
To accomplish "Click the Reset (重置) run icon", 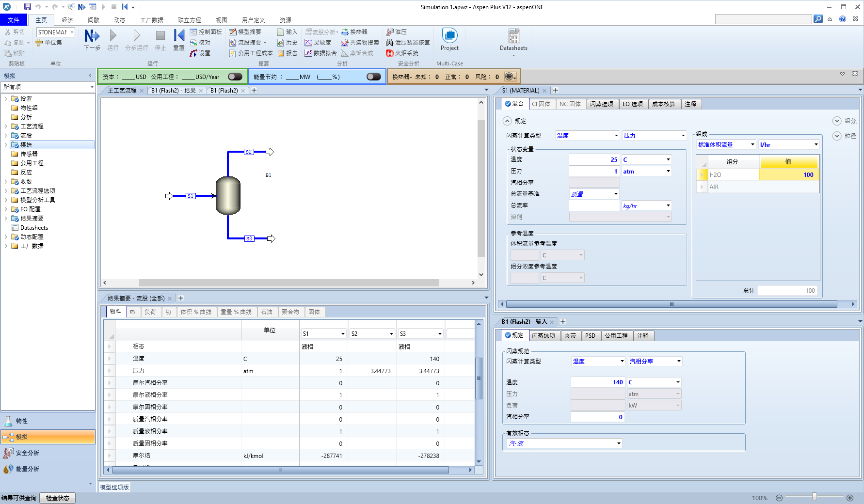I will pos(179,39).
